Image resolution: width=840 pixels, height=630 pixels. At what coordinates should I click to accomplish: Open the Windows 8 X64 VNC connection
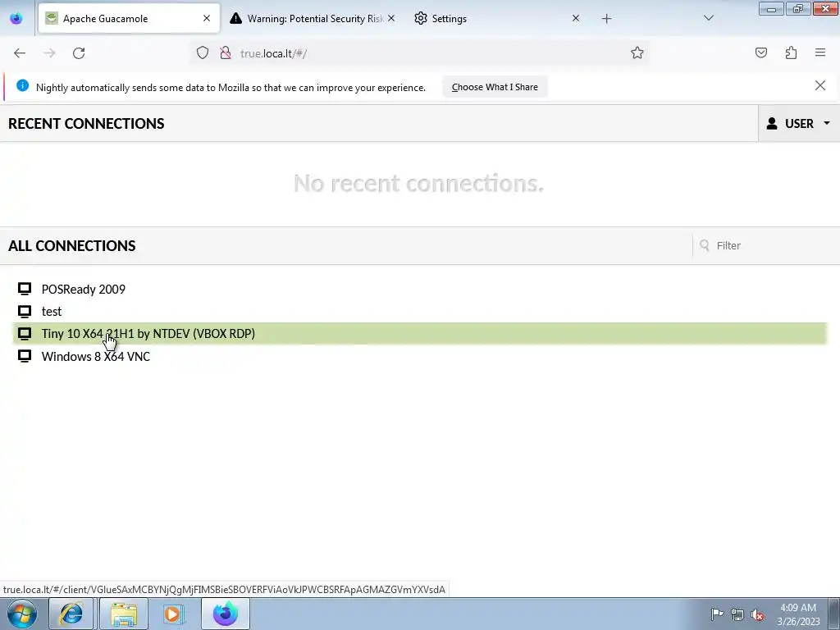(96, 356)
